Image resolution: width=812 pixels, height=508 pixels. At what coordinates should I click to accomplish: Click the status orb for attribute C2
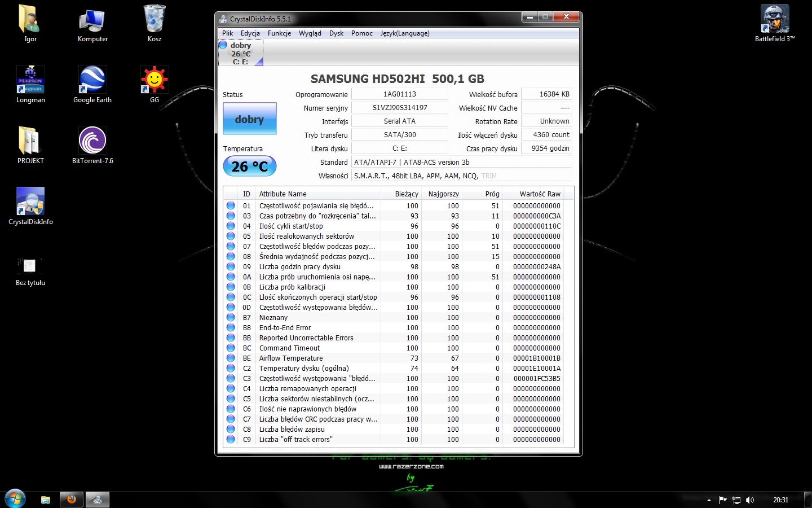(231, 369)
